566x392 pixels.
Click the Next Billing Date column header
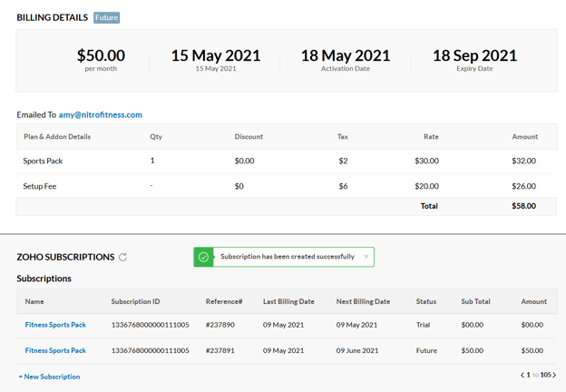point(363,301)
